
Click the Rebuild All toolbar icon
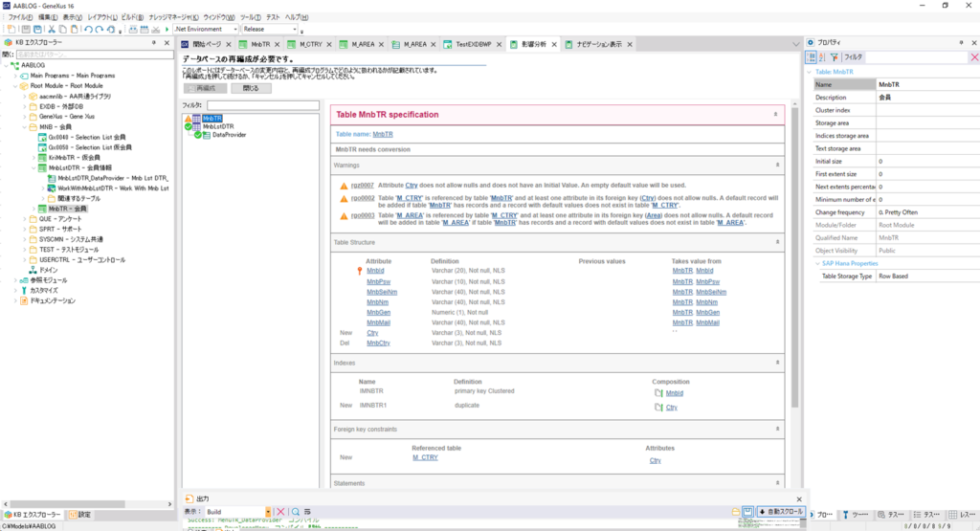(145, 30)
